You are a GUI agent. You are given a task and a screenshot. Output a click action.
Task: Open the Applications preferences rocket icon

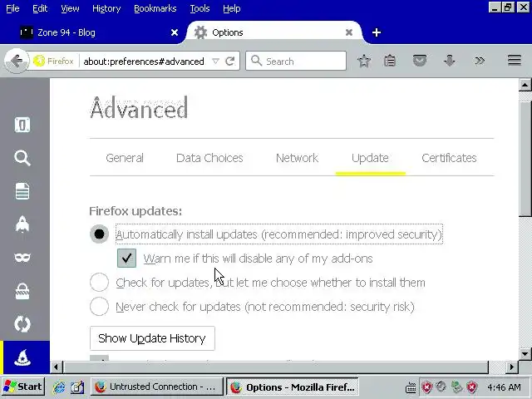22,224
